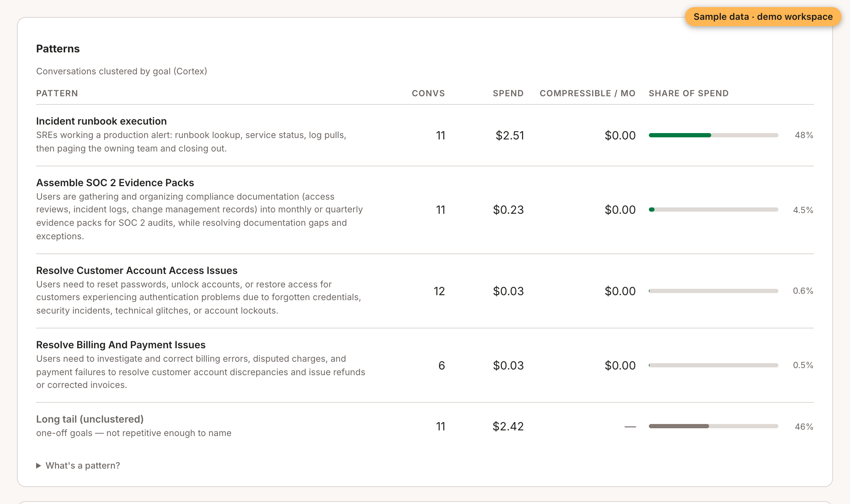Click the Patterns section heading
The width and height of the screenshot is (850, 504).
[x=58, y=48]
